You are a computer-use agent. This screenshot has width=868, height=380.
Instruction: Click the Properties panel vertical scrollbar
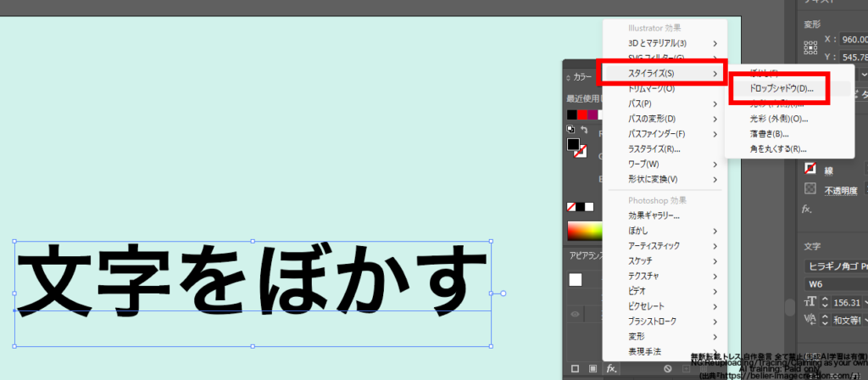tap(789, 306)
